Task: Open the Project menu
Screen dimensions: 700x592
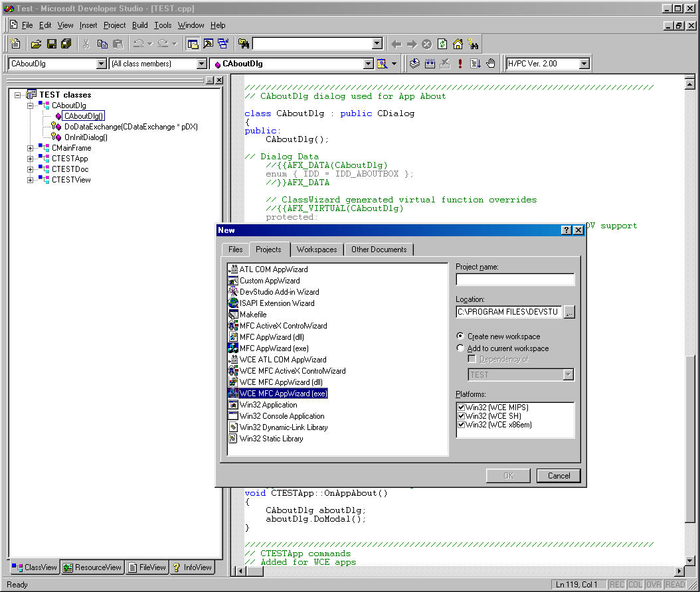Action: (115, 25)
